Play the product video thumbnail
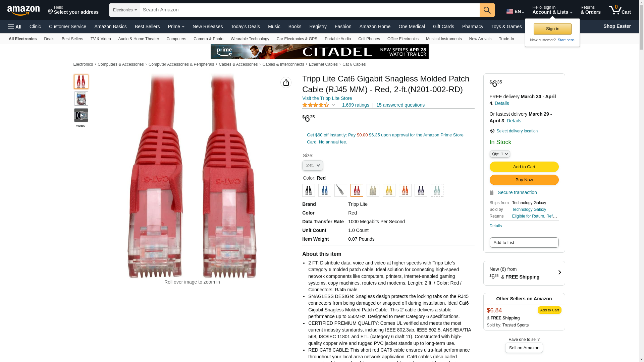Viewport: 644px width, 362px height. pyautogui.click(x=81, y=115)
